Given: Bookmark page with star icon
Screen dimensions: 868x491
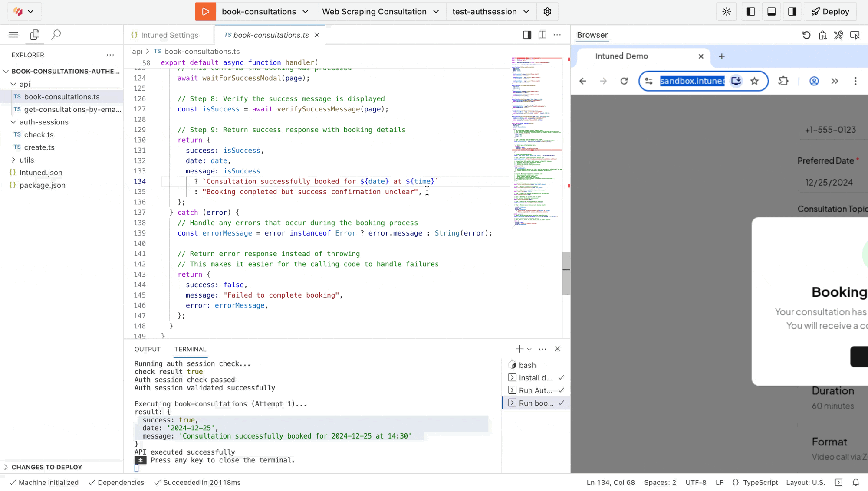Looking at the screenshot, I should 755,81.
